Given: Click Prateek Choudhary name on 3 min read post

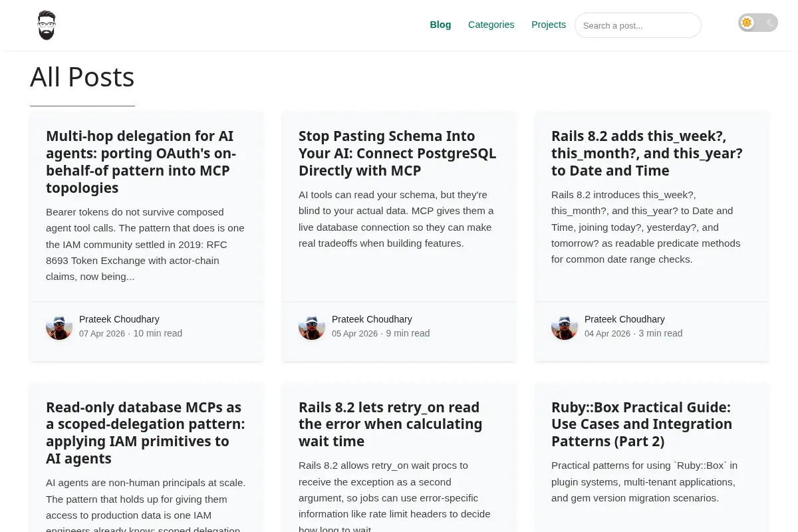Looking at the screenshot, I should [x=624, y=319].
